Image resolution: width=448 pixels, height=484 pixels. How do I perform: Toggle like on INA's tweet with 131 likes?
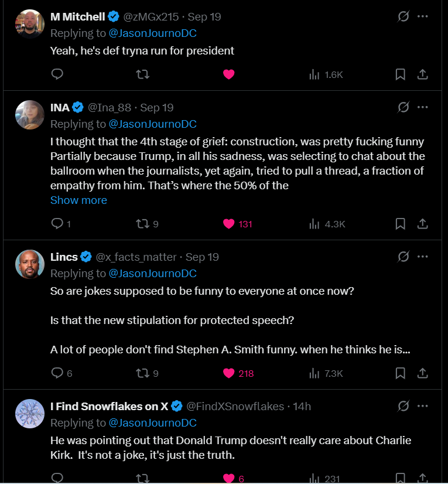click(229, 224)
